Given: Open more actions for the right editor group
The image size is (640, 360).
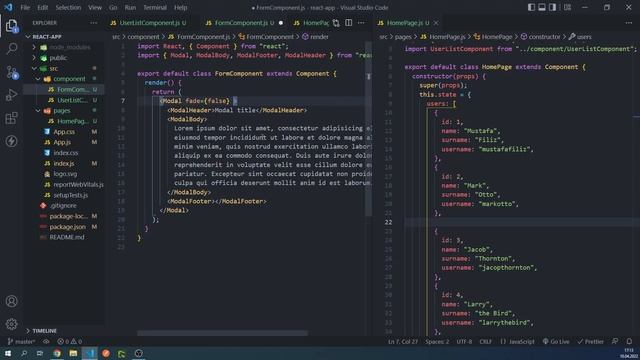Looking at the screenshot, I should 629,23.
